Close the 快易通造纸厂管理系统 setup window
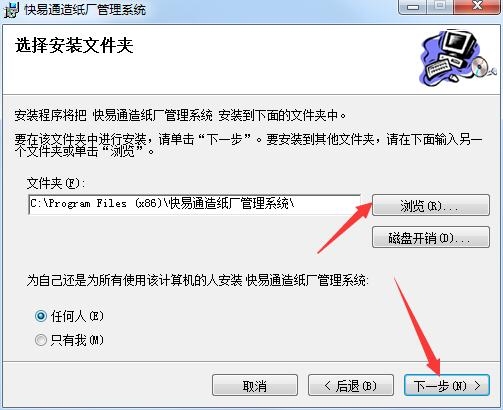The width and height of the screenshot is (503, 410). tap(477, 7)
